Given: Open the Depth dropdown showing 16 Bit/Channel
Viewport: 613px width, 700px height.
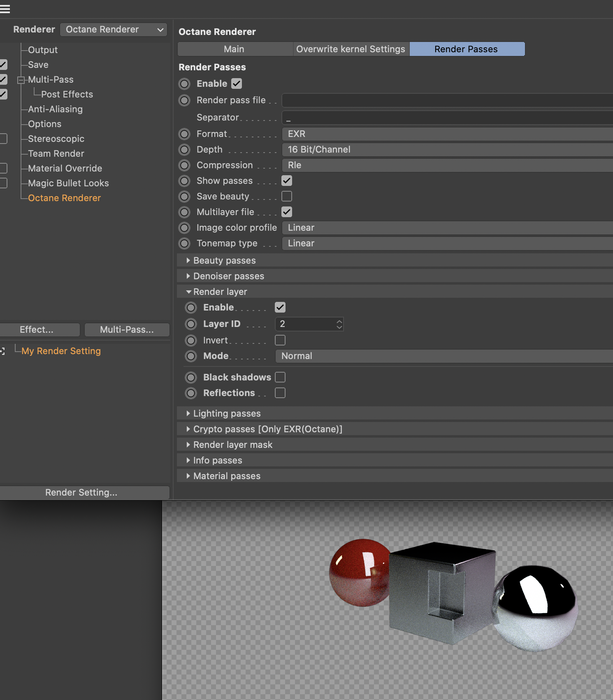Looking at the screenshot, I should [447, 150].
